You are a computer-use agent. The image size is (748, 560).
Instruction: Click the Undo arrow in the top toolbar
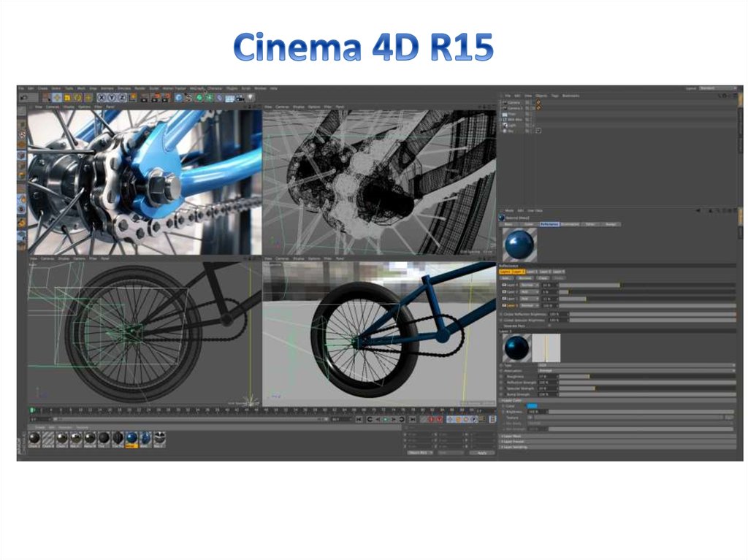click(24, 98)
